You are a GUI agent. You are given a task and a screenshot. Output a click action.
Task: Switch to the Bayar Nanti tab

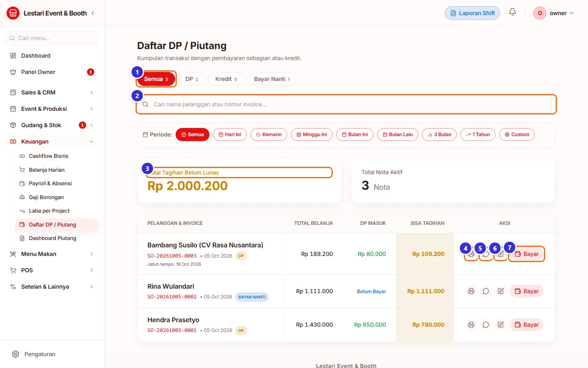pos(272,79)
